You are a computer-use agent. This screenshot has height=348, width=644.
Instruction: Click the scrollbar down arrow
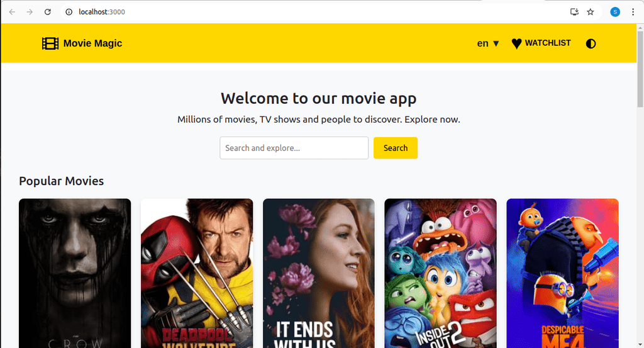click(640, 344)
